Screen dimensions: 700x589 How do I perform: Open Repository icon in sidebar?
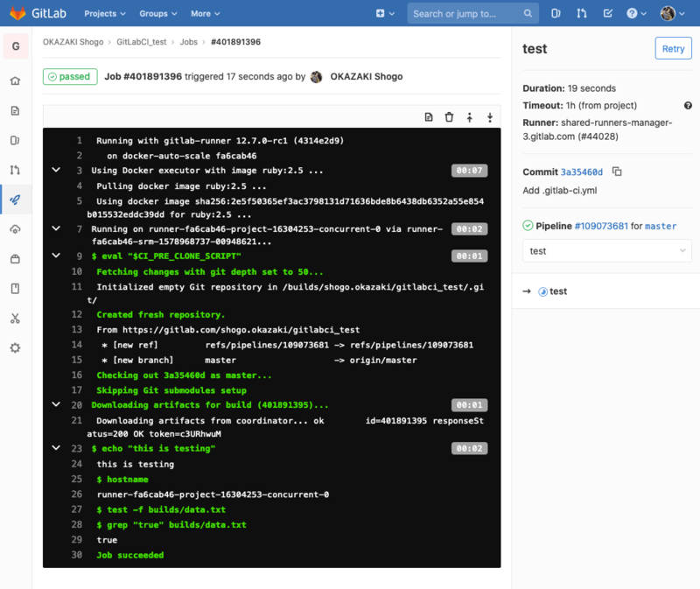pyautogui.click(x=15, y=110)
